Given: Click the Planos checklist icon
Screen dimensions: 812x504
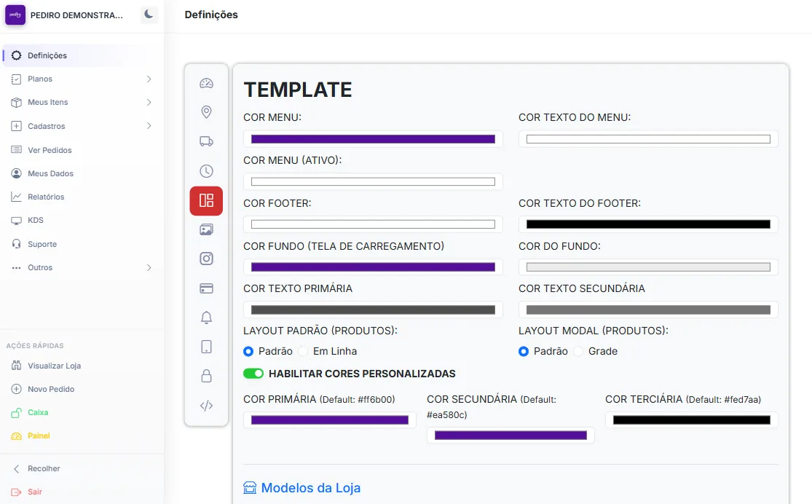Looking at the screenshot, I should click(17, 79).
